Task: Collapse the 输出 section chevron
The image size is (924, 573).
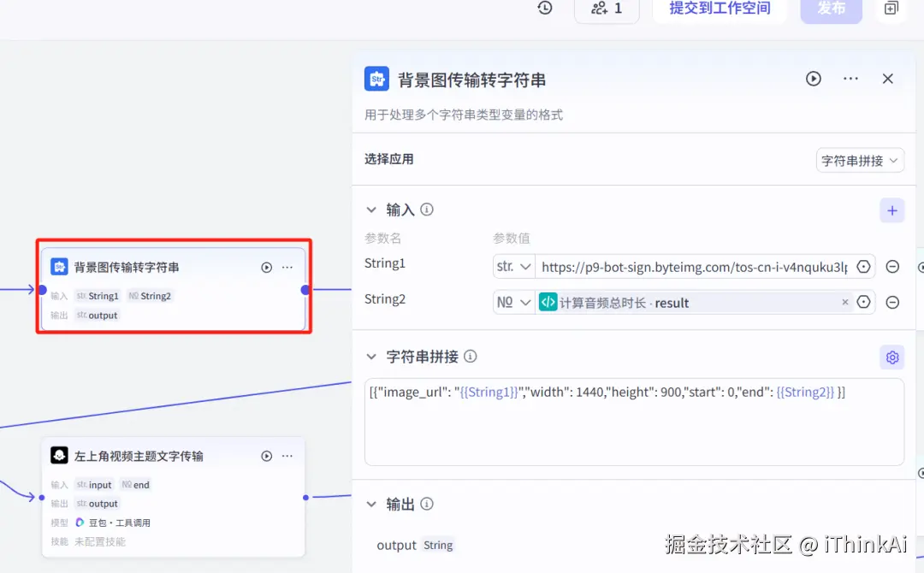Action: tap(371, 504)
